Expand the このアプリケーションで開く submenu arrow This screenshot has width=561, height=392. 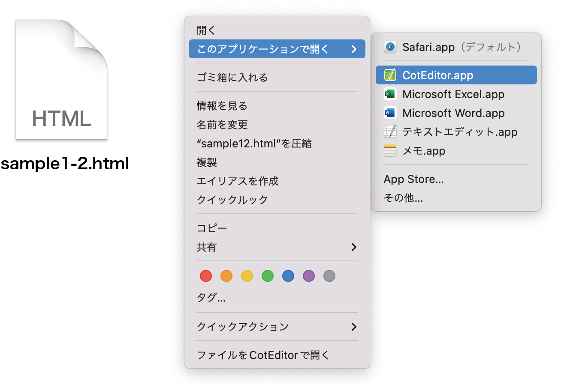click(x=354, y=49)
